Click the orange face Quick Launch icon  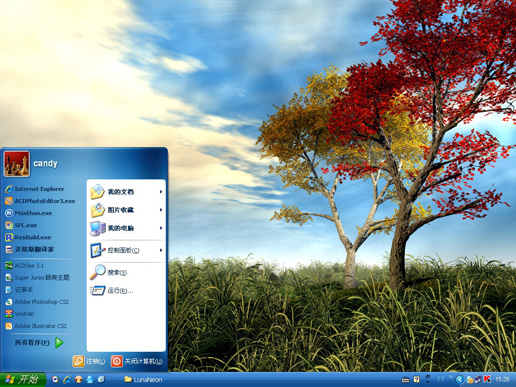coord(78,379)
